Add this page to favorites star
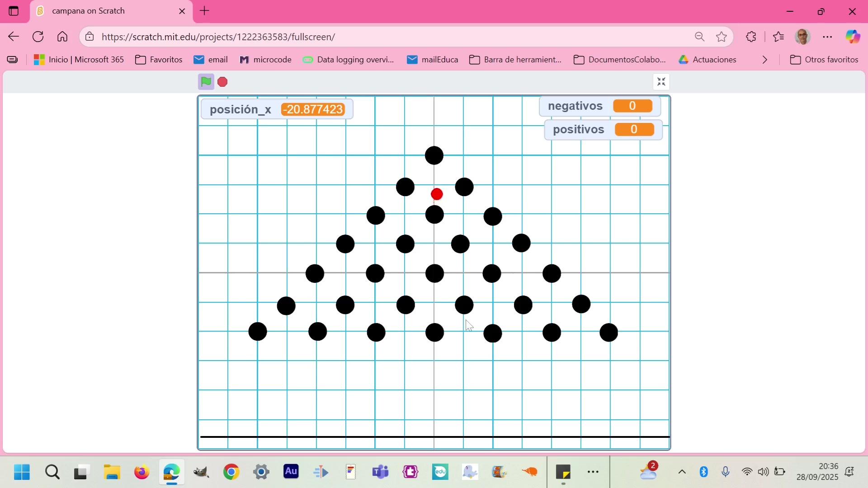Viewport: 868px width, 488px height. tap(722, 37)
